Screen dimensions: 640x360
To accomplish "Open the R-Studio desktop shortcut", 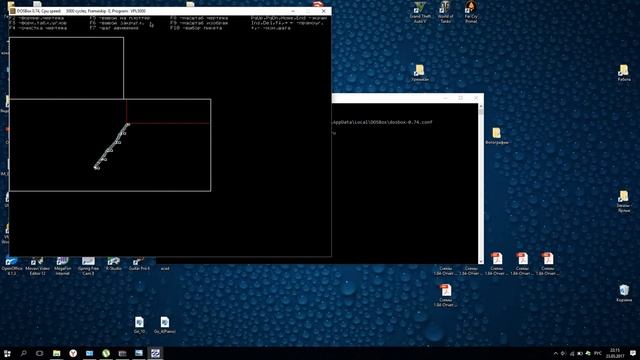I will pos(113,264).
